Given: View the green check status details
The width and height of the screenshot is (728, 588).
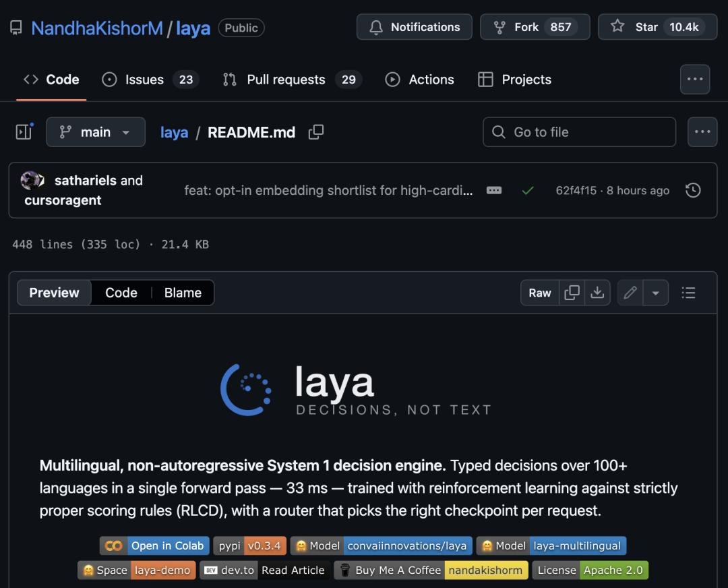Looking at the screenshot, I should (x=528, y=190).
